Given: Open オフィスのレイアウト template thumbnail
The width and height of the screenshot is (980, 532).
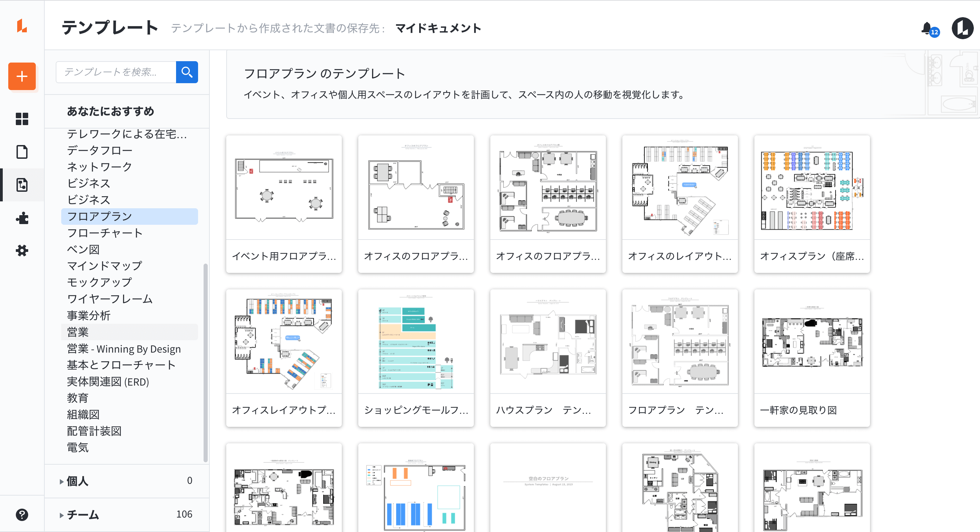Looking at the screenshot, I should pos(680,188).
